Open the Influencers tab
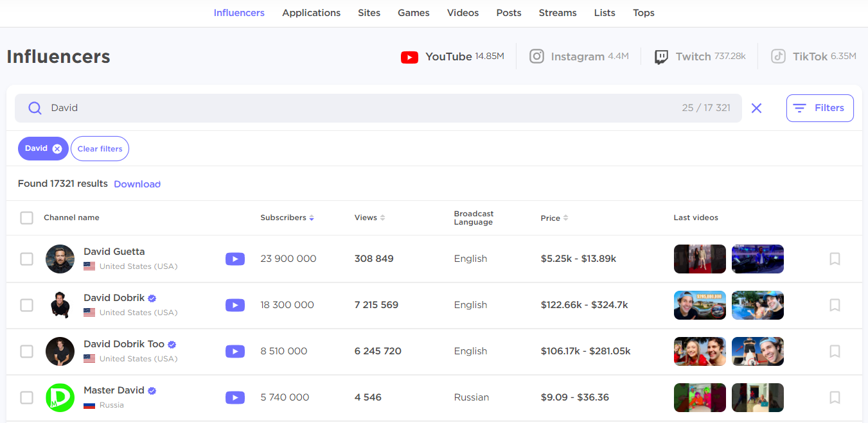Viewport: 868px width, 423px height. coord(239,13)
